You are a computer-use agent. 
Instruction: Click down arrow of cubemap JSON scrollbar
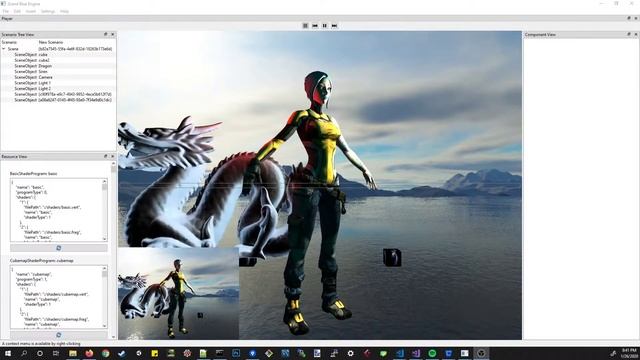click(x=104, y=326)
